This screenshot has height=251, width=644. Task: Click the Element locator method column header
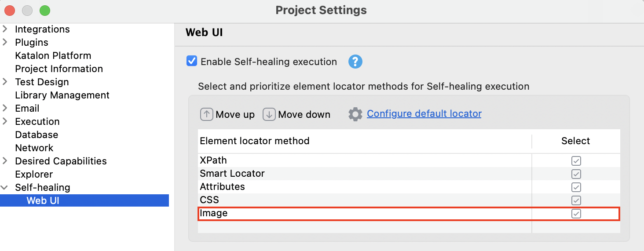(255, 141)
